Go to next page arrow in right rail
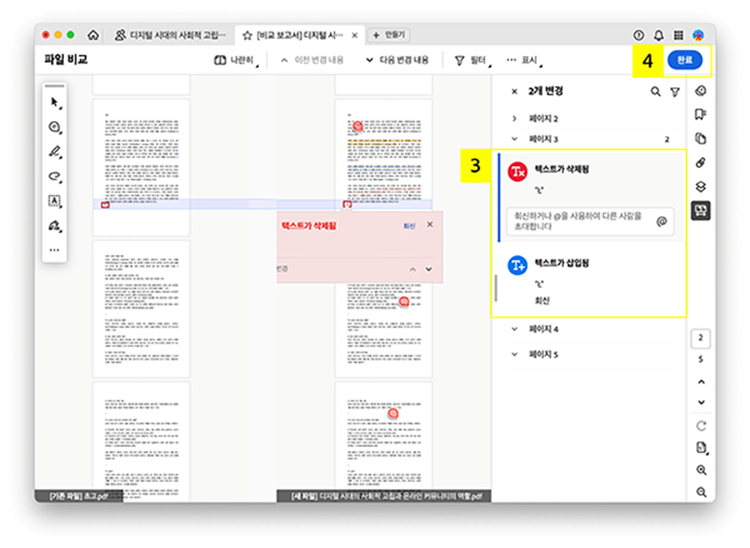This screenshot has width=750, height=548. click(x=701, y=402)
